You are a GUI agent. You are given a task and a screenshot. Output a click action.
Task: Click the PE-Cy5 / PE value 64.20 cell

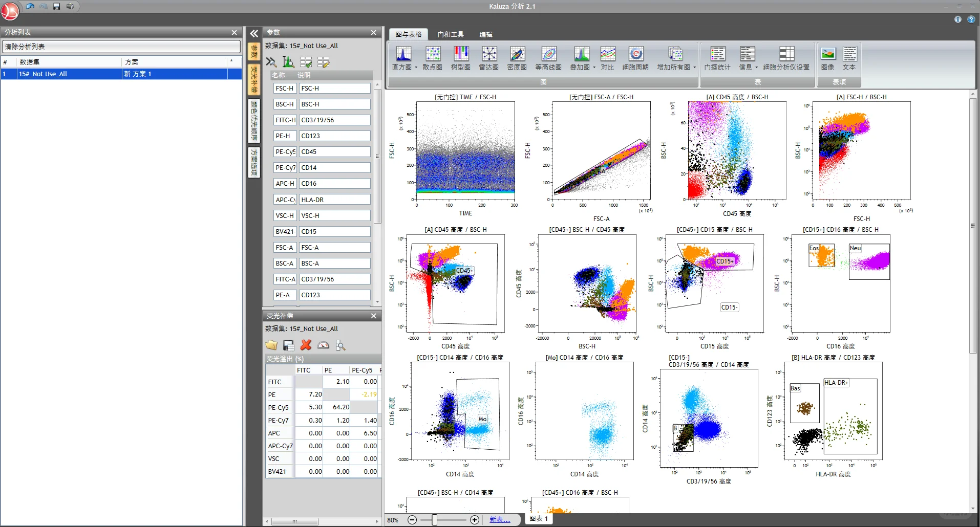point(336,407)
